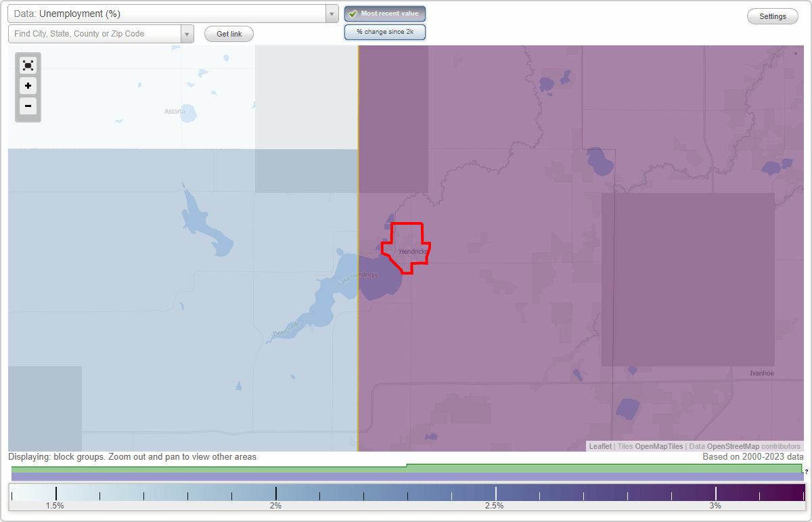This screenshot has height=522, width=812.
Task: Click the checkmark on Most recent value
Action: (353, 13)
